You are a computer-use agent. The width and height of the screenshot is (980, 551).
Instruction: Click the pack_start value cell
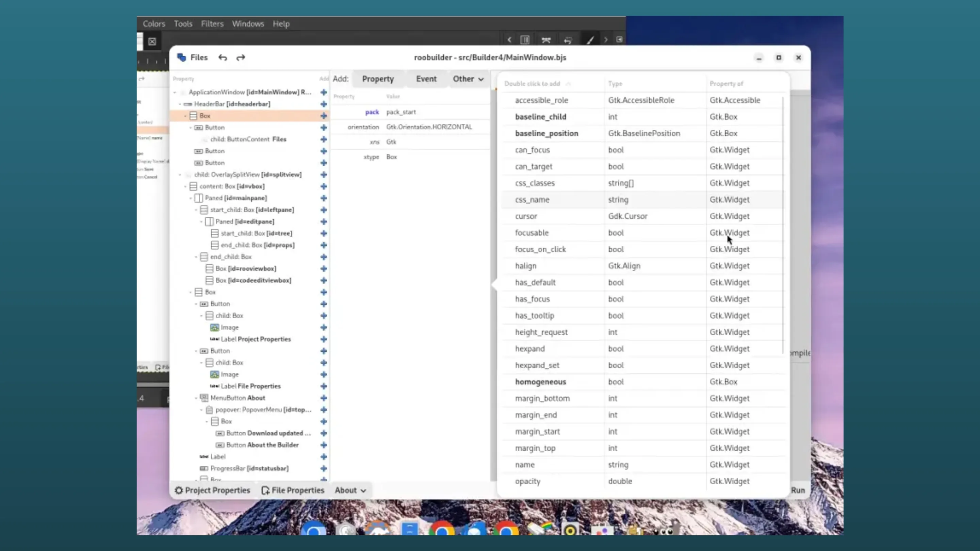pos(437,112)
